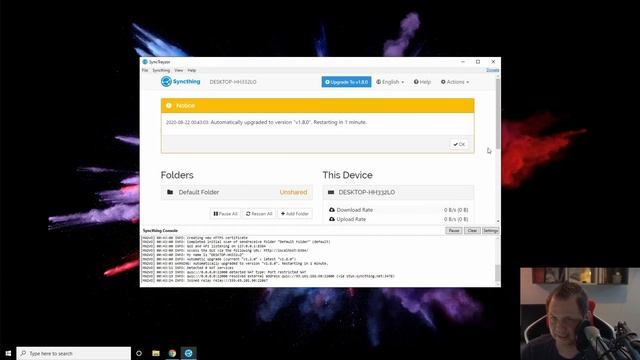Open the Help link in header
Image resolution: width=640 pixels, height=360 pixels.
click(x=422, y=82)
